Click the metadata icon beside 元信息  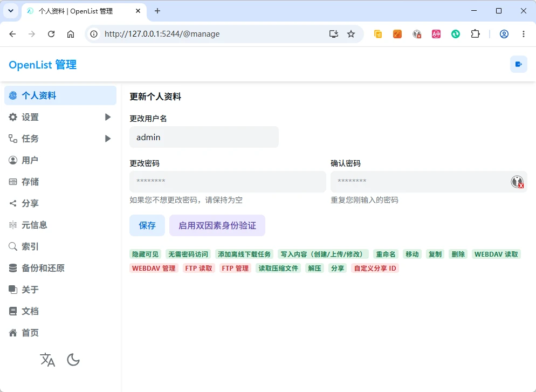(13, 225)
